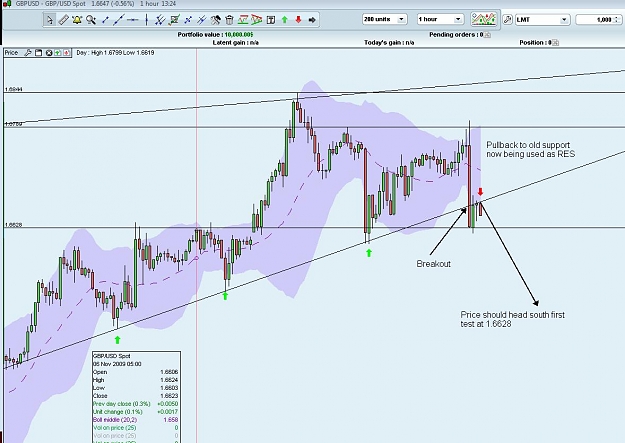625x443 pixels.
Task: Click the GBPUSD window title icon
Action: click(7, 4)
